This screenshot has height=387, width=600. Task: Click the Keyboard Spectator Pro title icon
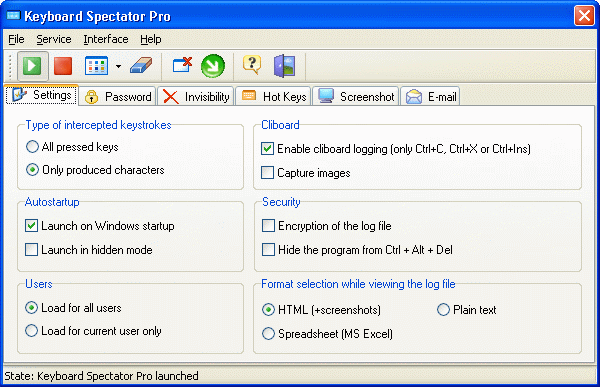(x=13, y=16)
